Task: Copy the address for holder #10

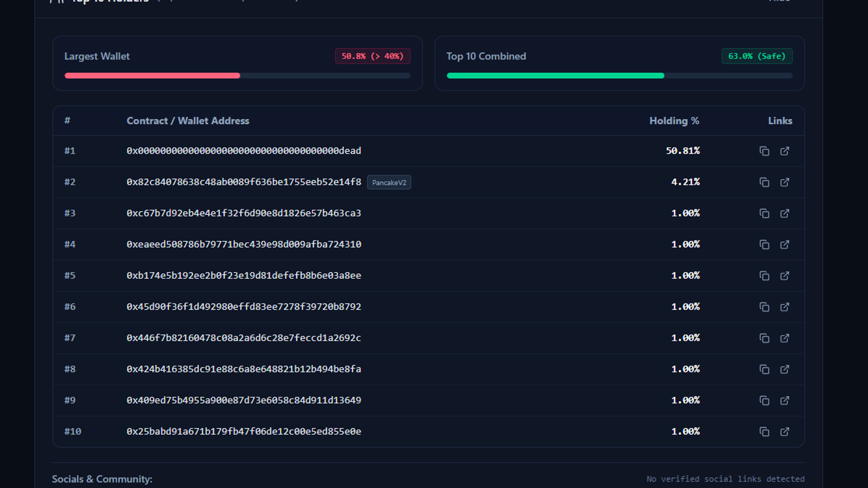Action: click(x=764, y=432)
